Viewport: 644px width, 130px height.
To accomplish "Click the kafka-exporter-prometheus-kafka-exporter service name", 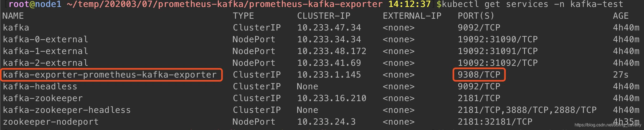I will click(110, 75).
